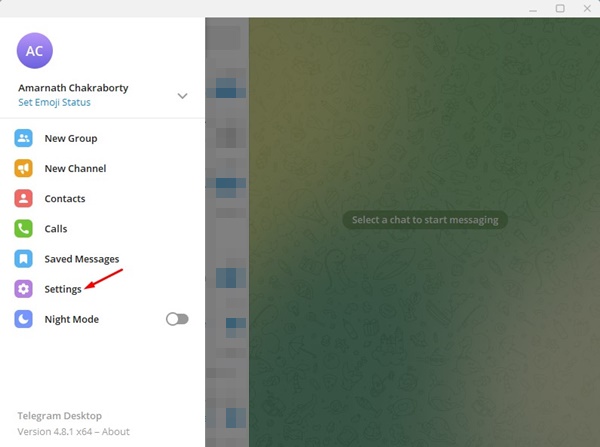Click the red Contacts person icon
This screenshot has width=600, height=447.
23,198
